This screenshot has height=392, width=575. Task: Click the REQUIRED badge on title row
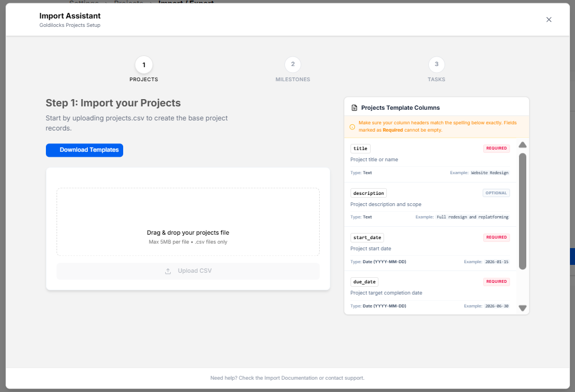(x=496, y=148)
